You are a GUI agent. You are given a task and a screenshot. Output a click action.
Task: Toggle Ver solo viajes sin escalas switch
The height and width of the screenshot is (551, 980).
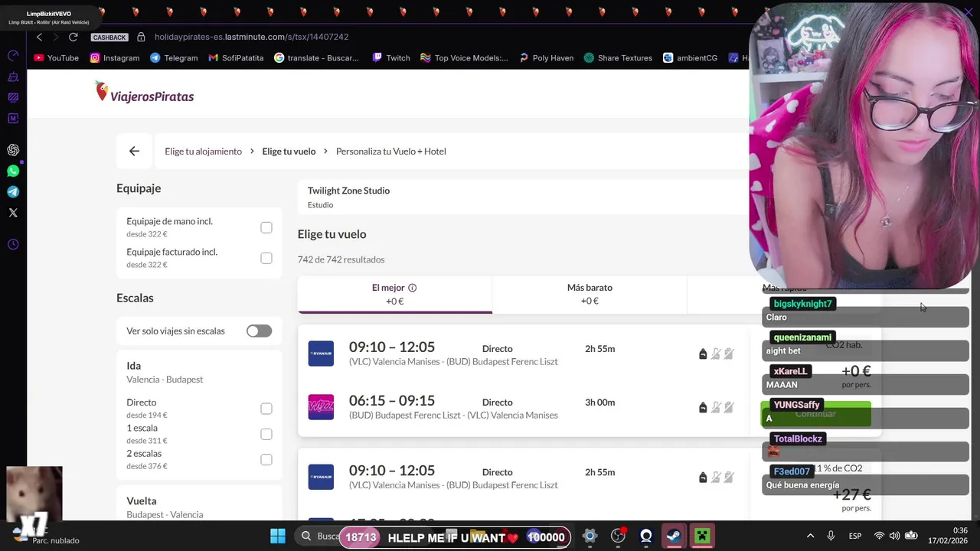pos(259,331)
